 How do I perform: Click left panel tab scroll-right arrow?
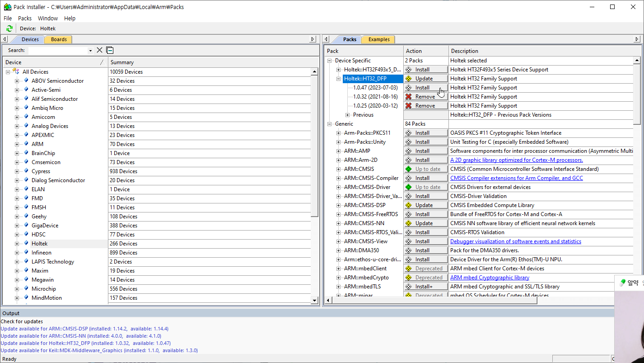[313, 39]
